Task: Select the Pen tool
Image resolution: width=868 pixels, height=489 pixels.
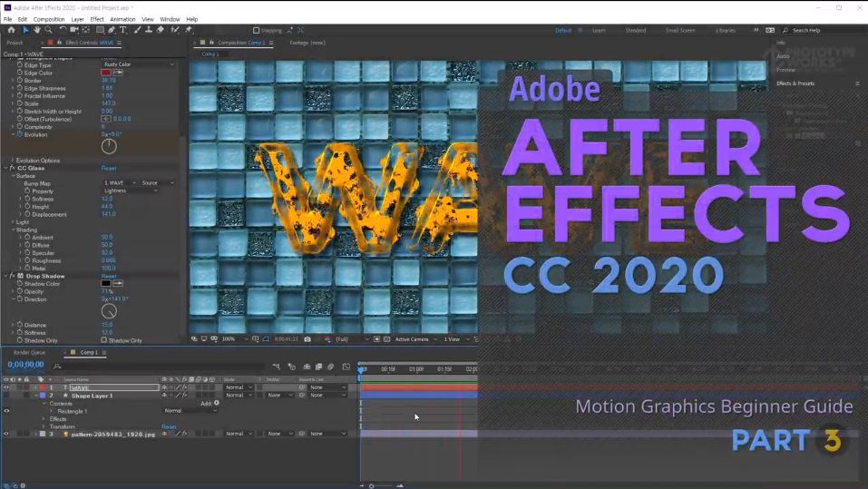Action: point(112,30)
